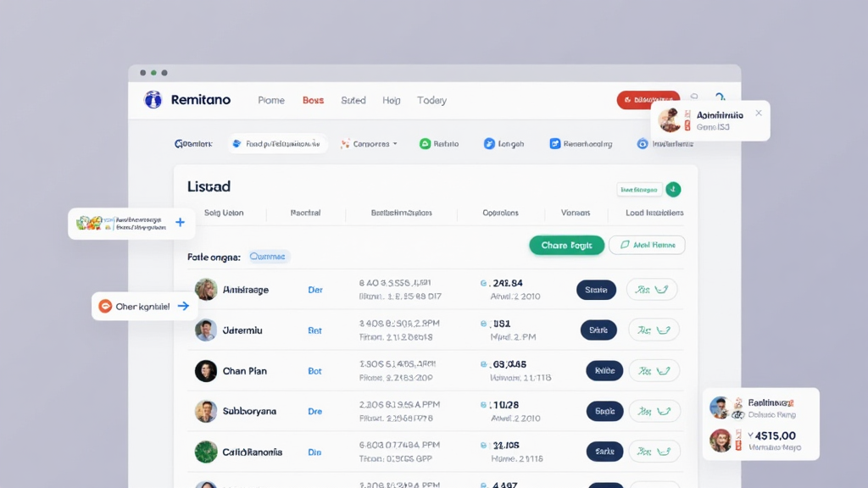This screenshot has height=488, width=868.
Task: Click the blue plus icon on left card
Action: [x=180, y=223]
